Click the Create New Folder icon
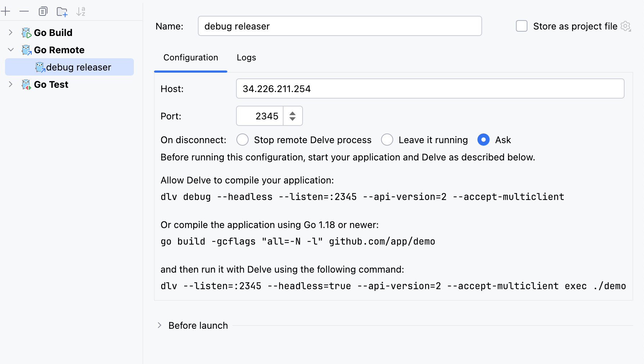 pos(62,12)
